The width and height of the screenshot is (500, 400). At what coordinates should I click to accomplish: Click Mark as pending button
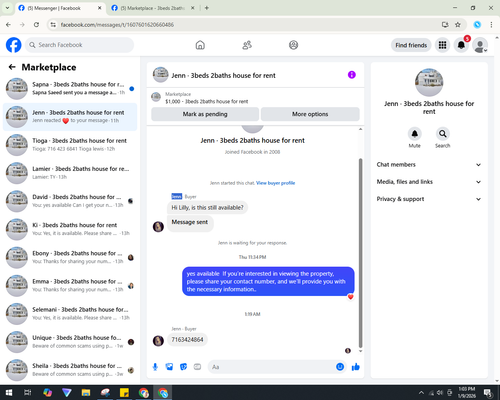205,114
